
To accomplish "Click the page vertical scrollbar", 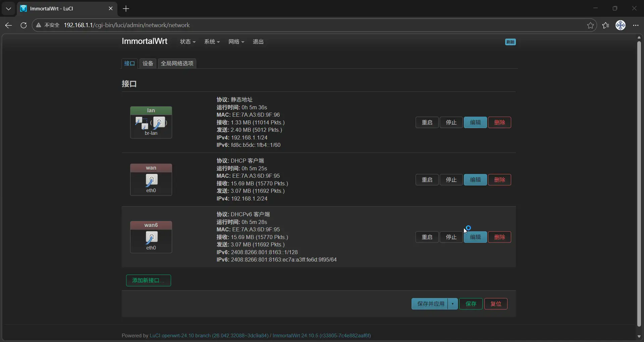I will (639, 181).
